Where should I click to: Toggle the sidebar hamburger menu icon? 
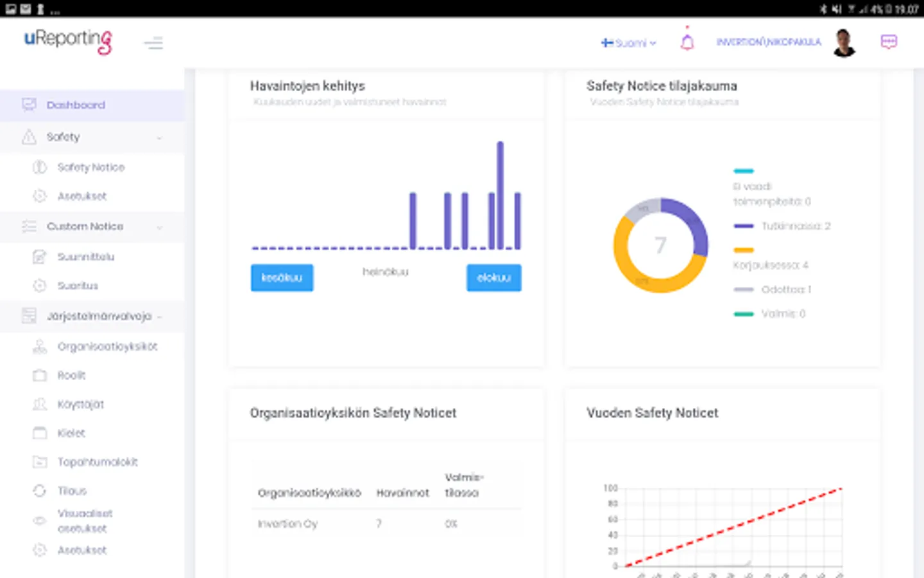(153, 43)
